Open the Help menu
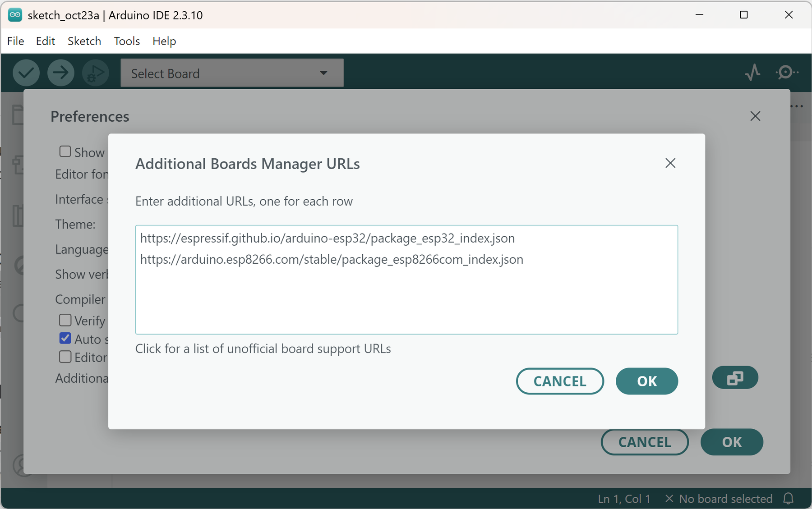This screenshot has width=812, height=509. (164, 41)
